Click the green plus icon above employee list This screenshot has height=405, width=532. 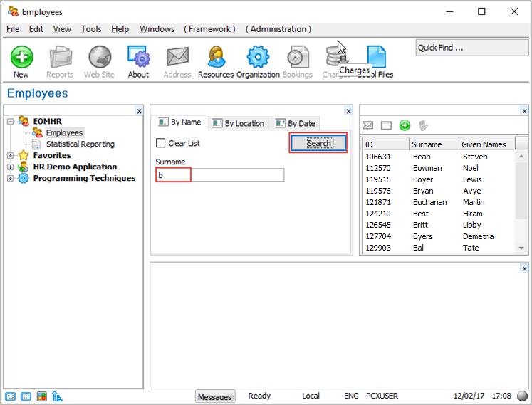click(x=405, y=125)
